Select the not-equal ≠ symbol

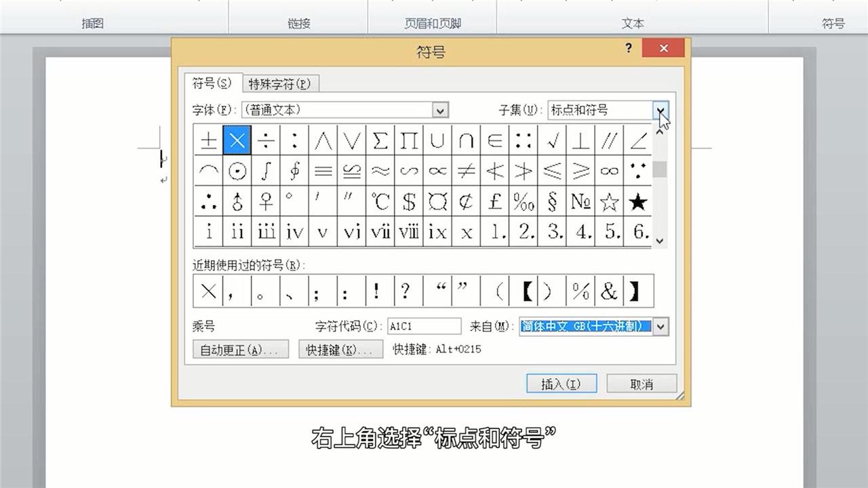coord(466,171)
